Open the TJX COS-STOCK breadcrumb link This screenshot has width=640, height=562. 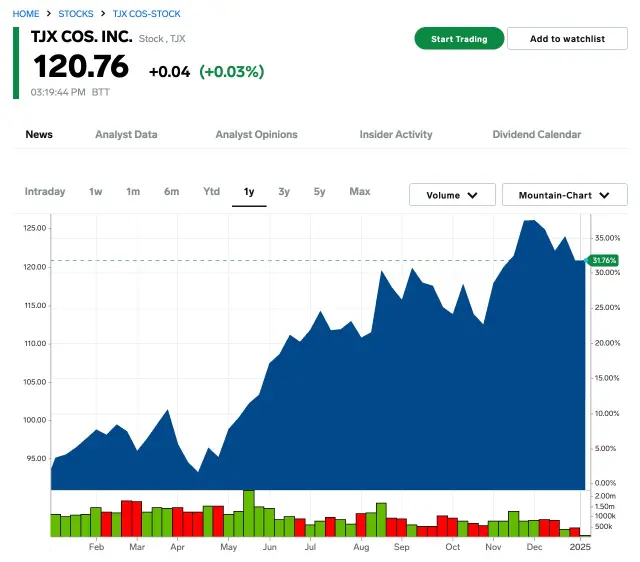point(147,14)
